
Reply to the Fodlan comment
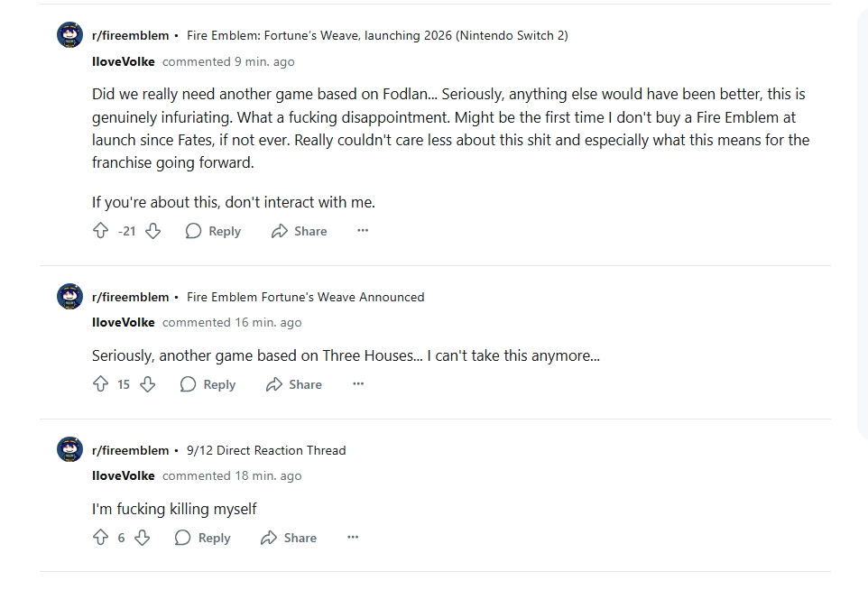(214, 231)
